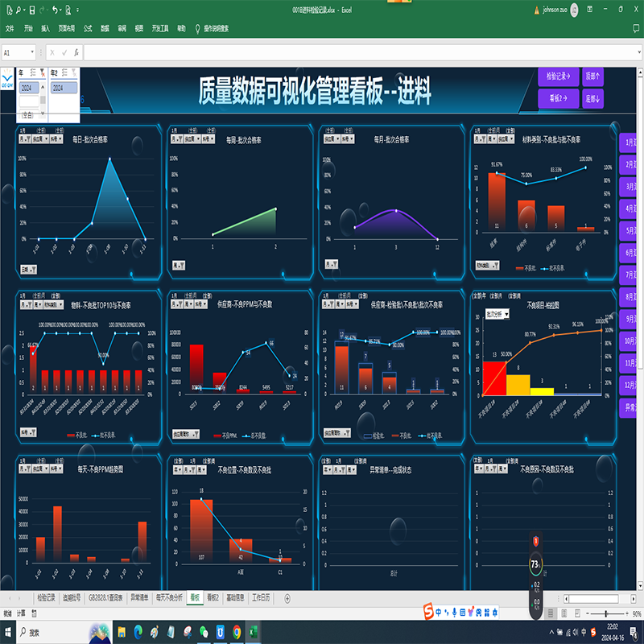Toggle multi-select on the 年2 slicer
644x644 pixels.
click(65, 72)
